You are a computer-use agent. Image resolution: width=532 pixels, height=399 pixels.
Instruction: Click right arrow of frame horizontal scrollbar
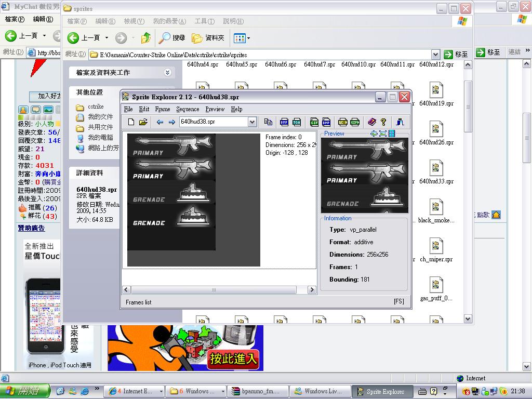click(312, 290)
